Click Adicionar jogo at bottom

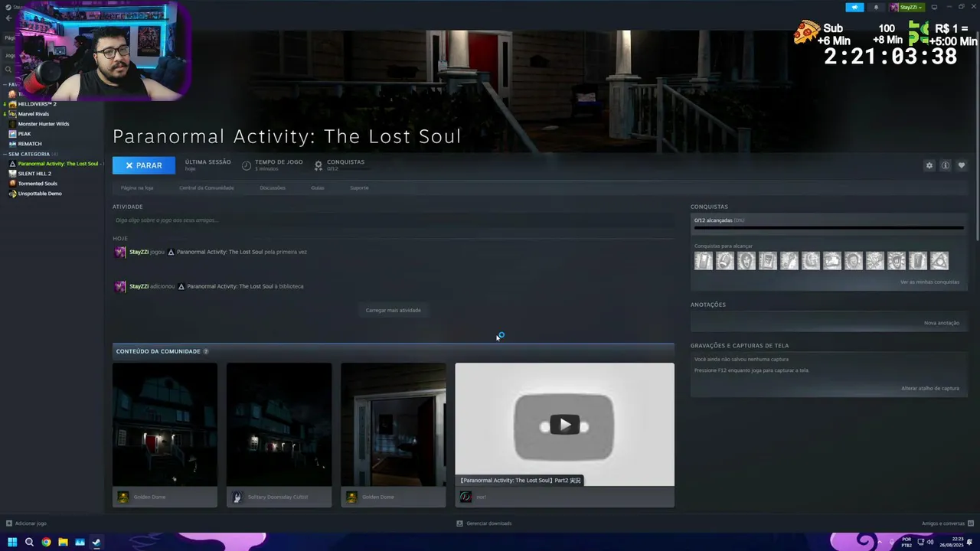point(26,523)
